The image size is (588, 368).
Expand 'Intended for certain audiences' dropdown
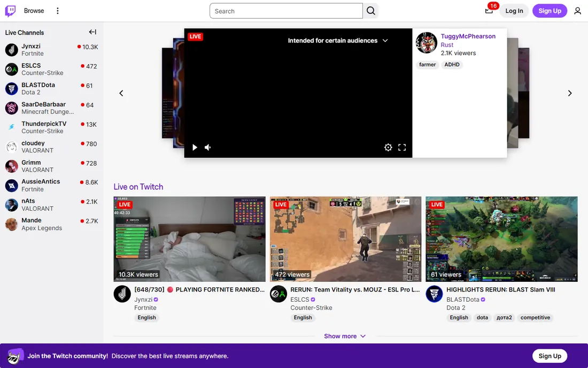pos(338,41)
